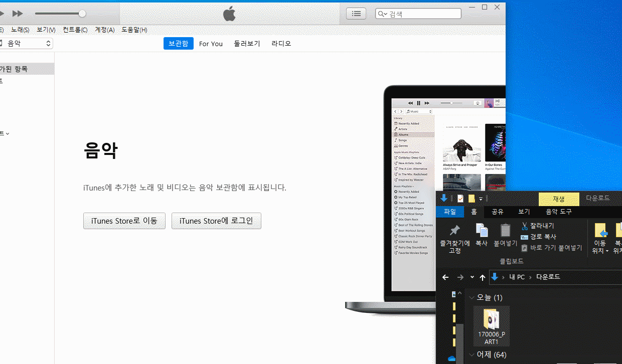Switch to the 둘러보기 tab
The width and height of the screenshot is (622, 364).
click(247, 44)
